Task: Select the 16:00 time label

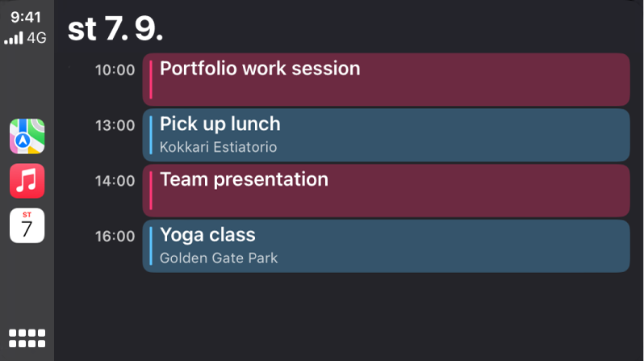Action: [115, 237]
